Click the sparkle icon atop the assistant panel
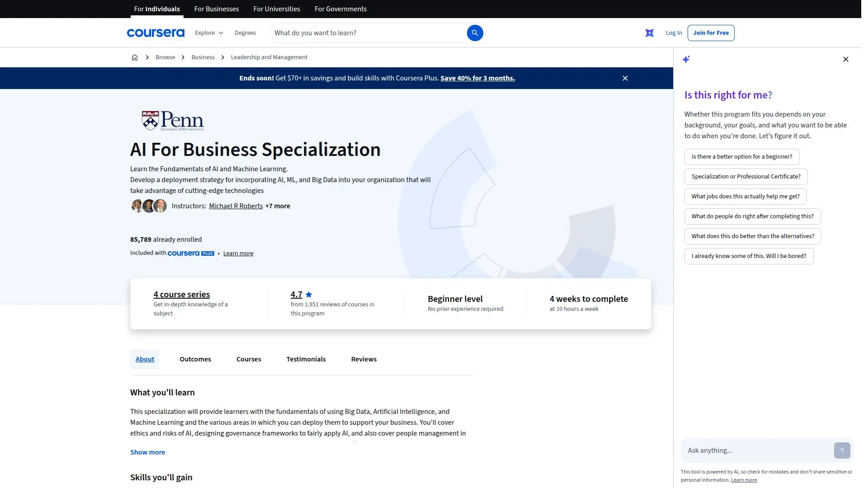The width and height of the screenshot is (868, 488). [686, 59]
